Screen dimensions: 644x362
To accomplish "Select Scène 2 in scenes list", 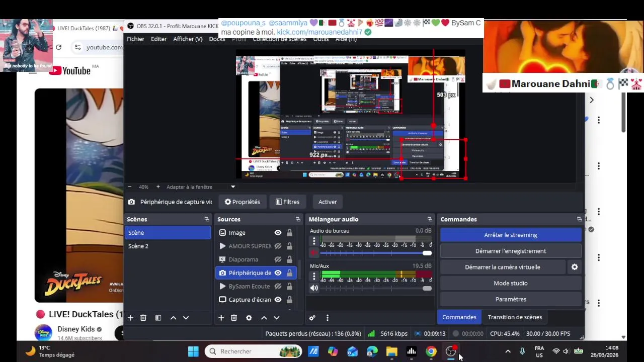I will [168, 246].
